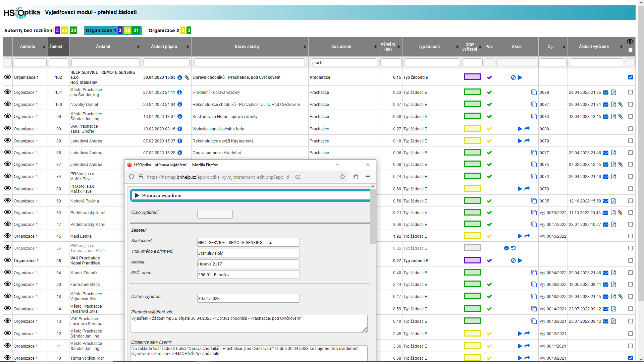Open the email icon for request 101
644x362 pixels.
pos(606,93)
